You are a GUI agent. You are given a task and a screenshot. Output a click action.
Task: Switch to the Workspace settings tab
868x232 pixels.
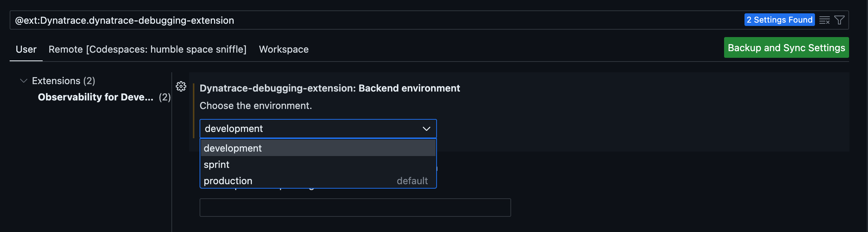tap(284, 49)
